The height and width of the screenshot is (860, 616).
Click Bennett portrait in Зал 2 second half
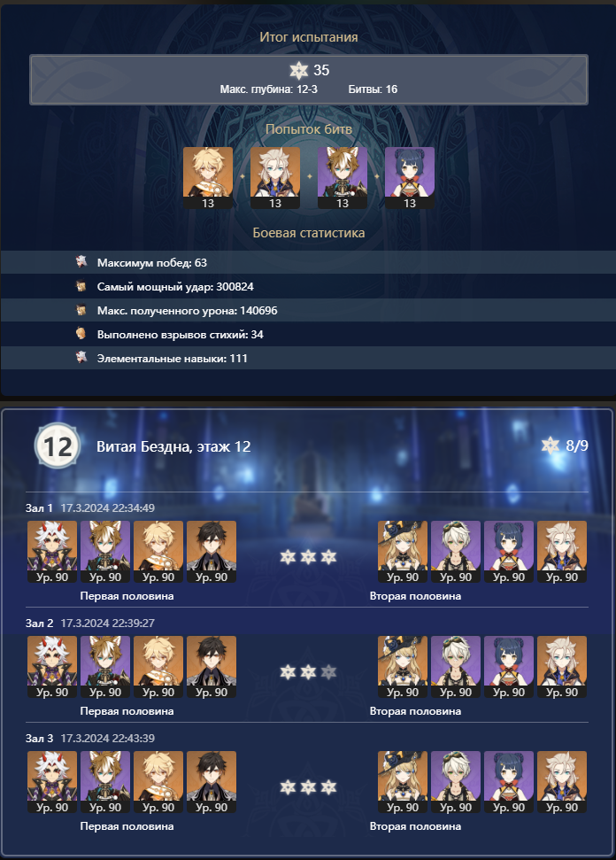[x=456, y=667]
